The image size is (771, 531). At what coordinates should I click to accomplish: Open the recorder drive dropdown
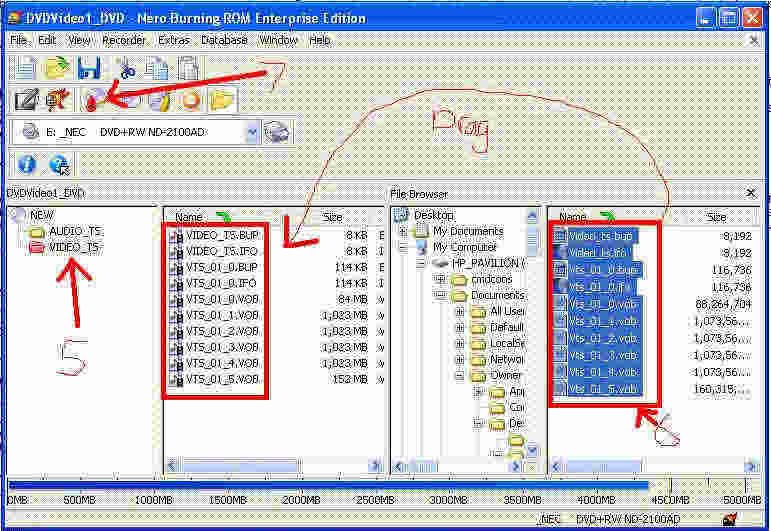click(x=252, y=132)
